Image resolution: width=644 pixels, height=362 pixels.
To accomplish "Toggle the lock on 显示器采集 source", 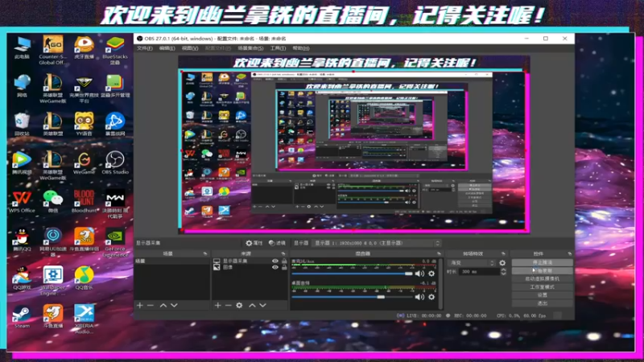I will click(x=284, y=261).
